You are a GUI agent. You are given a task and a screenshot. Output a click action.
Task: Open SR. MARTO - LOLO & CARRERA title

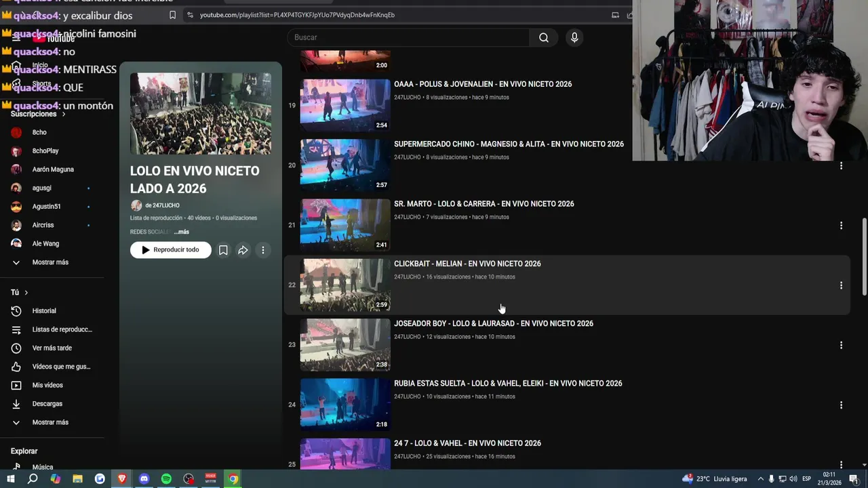tap(484, 204)
